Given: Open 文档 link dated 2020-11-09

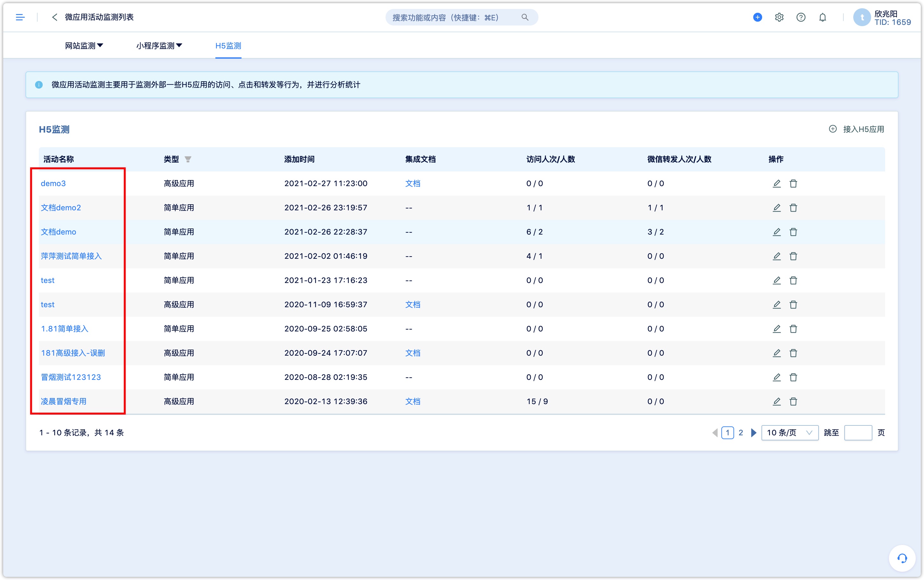Looking at the screenshot, I should [x=413, y=305].
